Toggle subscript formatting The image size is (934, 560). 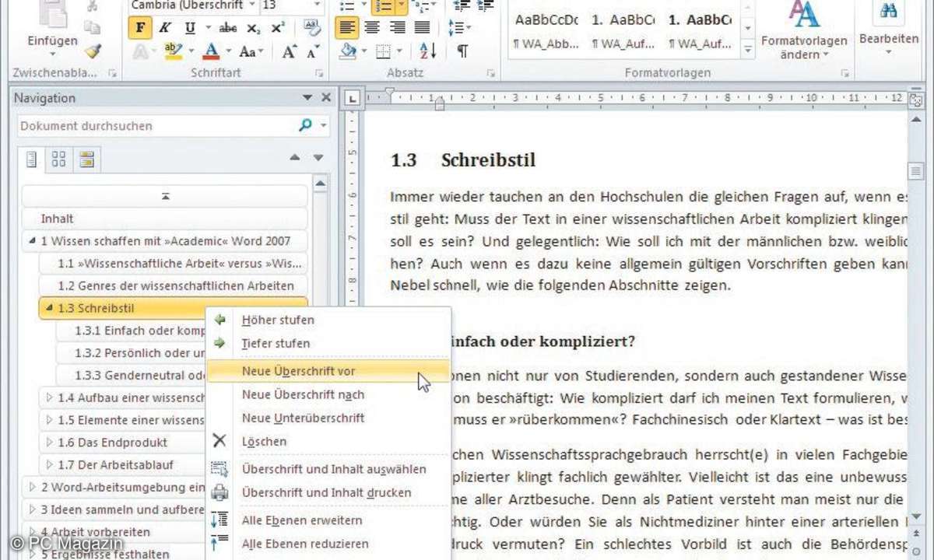tap(253, 28)
